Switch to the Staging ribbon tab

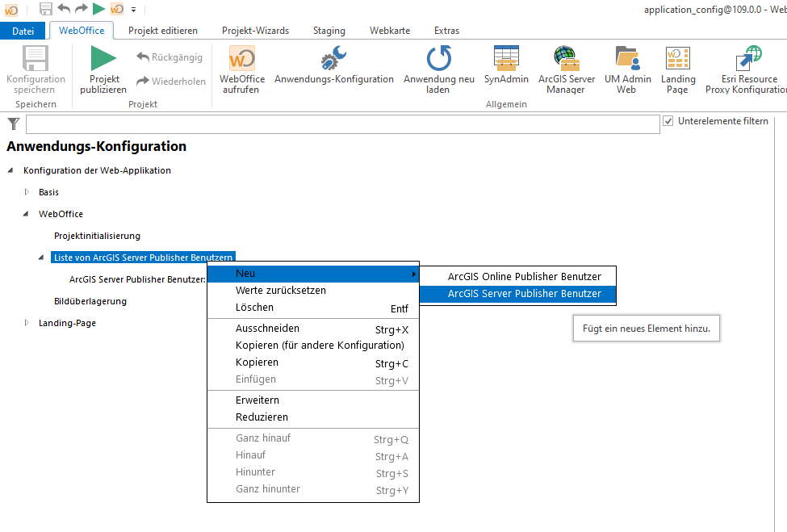pos(329,30)
